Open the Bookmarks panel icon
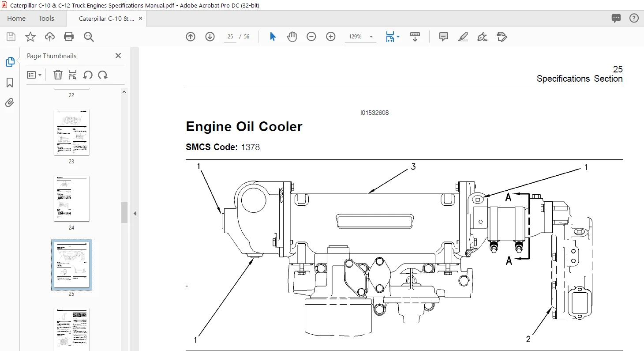 point(10,83)
